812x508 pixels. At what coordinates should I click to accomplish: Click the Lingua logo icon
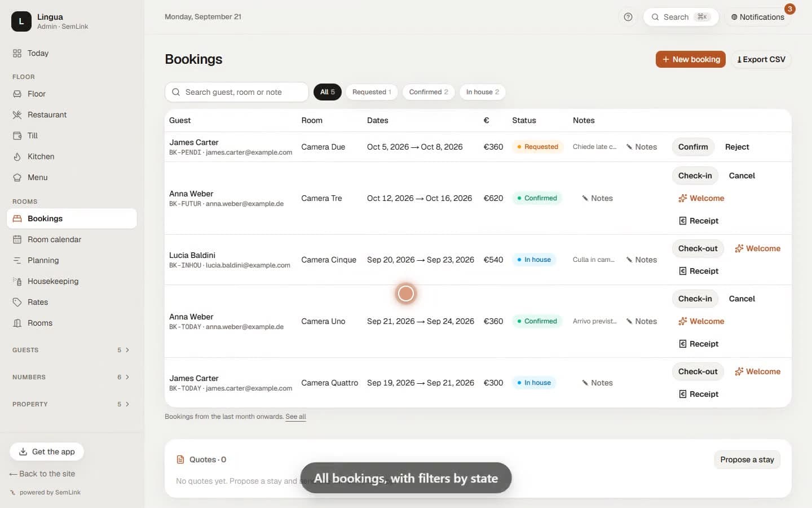(x=21, y=21)
